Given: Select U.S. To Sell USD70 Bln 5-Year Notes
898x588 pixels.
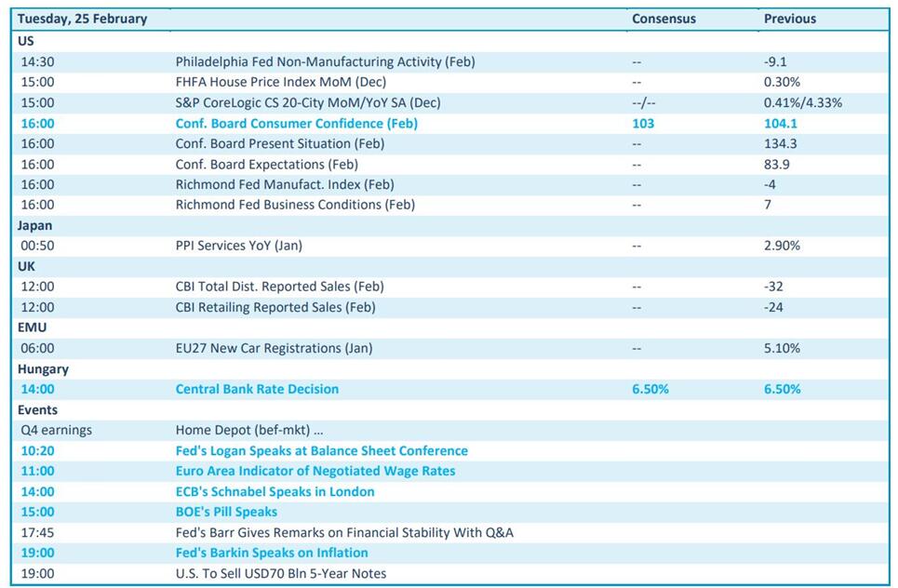Looking at the screenshot, I should pyautogui.click(x=280, y=573).
